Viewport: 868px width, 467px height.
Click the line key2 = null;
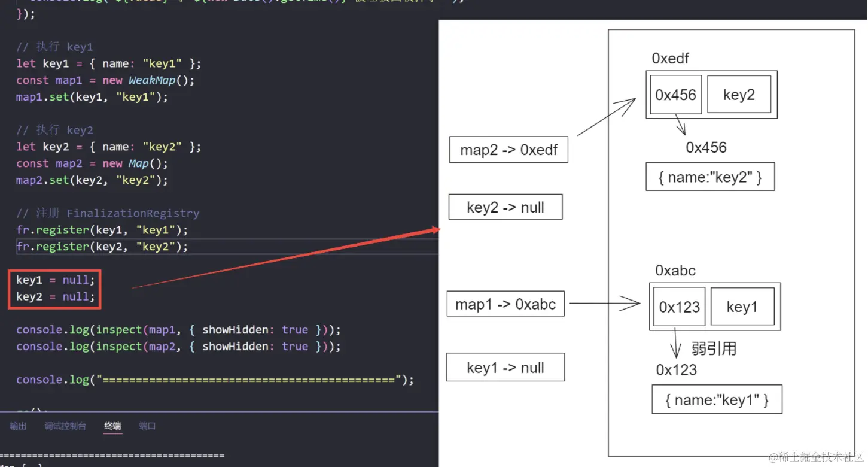coord(56,296)
